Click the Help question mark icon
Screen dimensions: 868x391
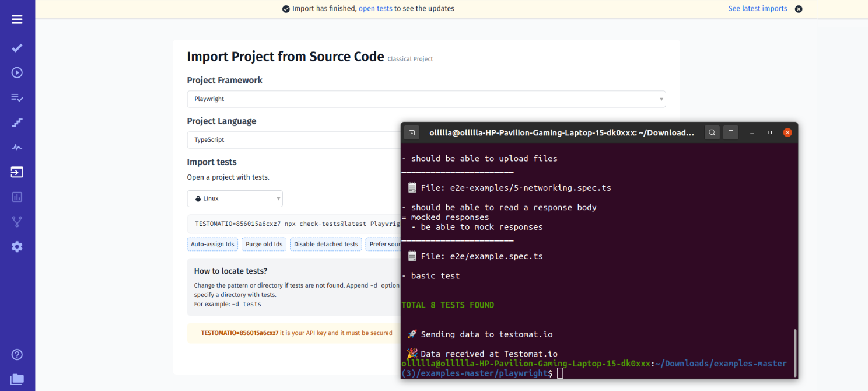click(17, 354)
